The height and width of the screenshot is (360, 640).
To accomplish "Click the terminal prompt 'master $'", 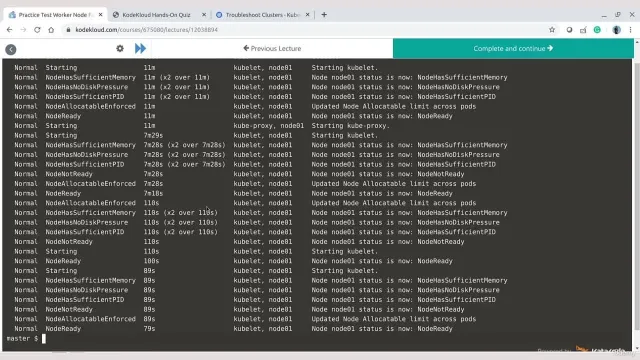I will coord(22,338).
